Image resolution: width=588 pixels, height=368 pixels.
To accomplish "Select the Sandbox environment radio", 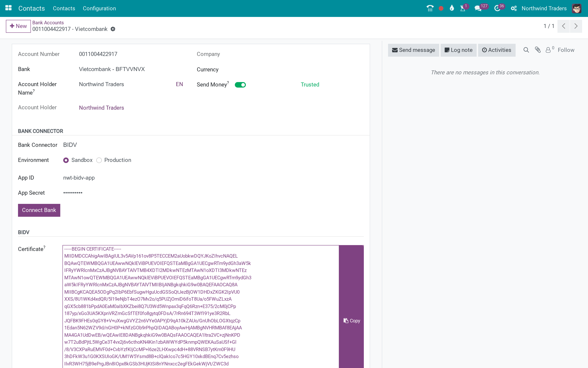I will (66, 160).
